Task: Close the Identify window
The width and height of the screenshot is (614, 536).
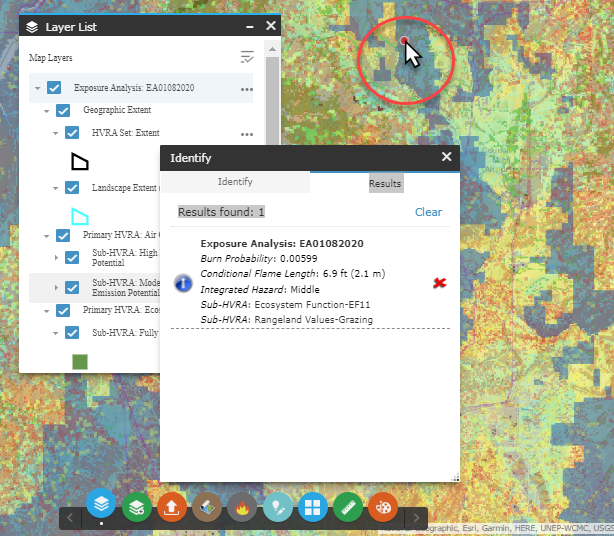Action: [x=446, y=157]
